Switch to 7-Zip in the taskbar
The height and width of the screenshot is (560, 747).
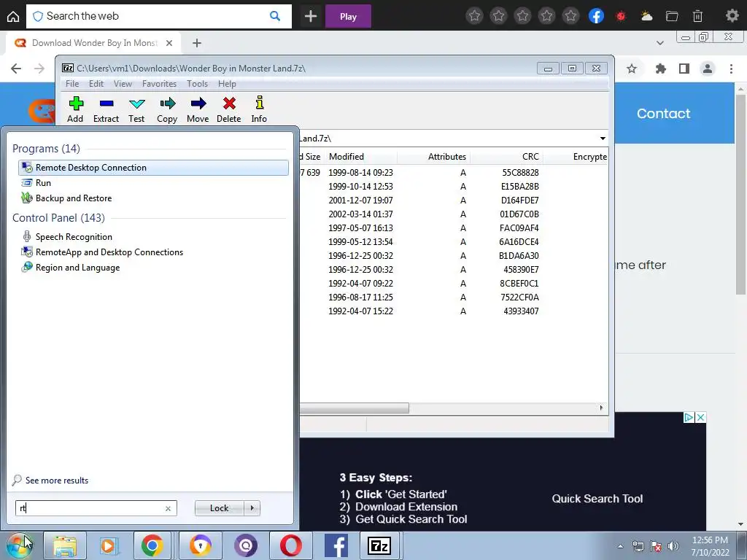[379, 545]
